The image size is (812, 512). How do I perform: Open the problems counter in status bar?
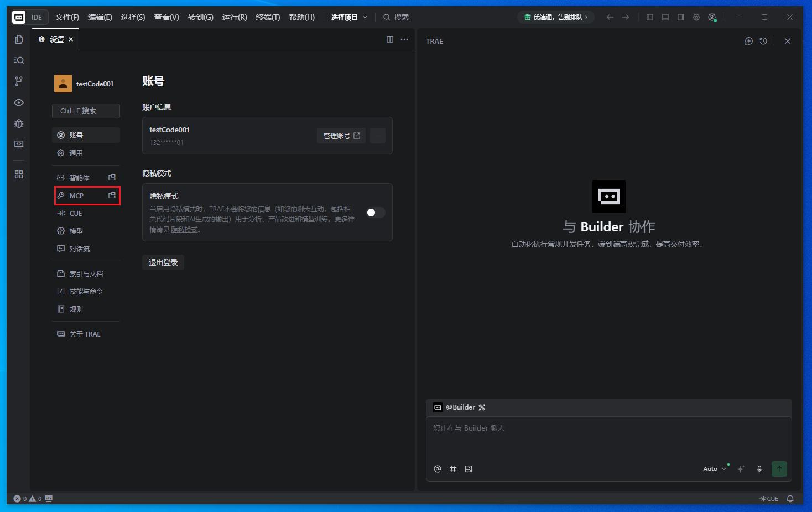[28, 499]
